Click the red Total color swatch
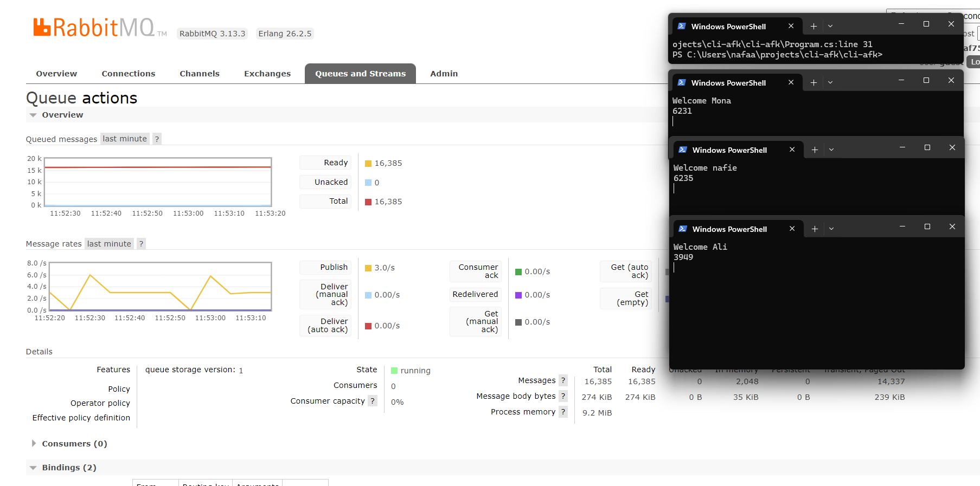 [x=368, y=202]
